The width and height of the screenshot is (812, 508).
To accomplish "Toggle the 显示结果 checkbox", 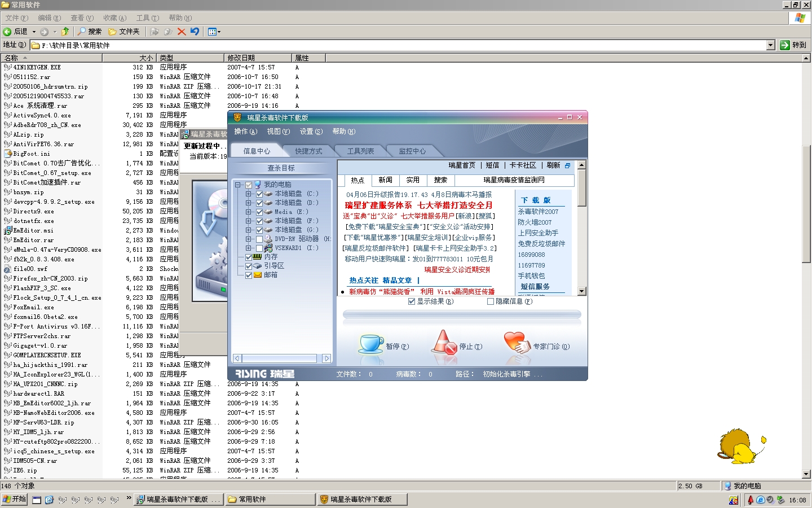I will 412,301.
